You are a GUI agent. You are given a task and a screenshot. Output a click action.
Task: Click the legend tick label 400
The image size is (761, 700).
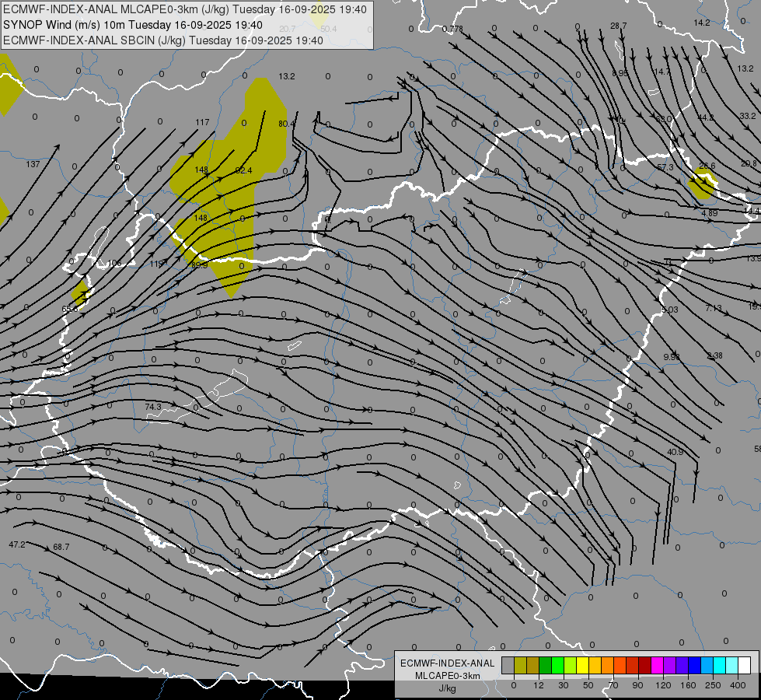pos(738,685)
